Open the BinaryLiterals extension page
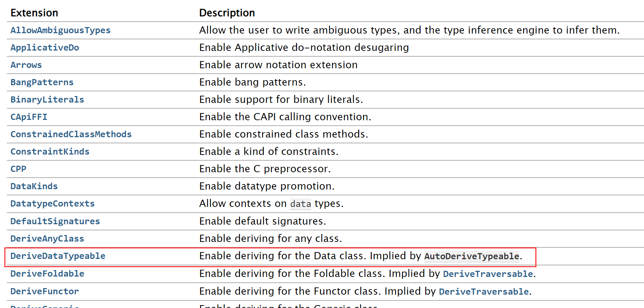644x308 pixels. coord(47,100)
